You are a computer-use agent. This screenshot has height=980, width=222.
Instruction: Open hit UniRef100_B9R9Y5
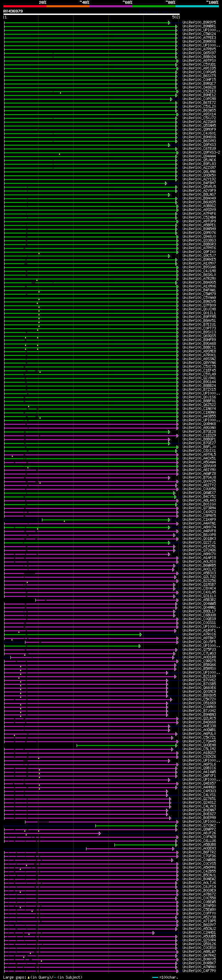pyautogui.click(x=199, y=23)
